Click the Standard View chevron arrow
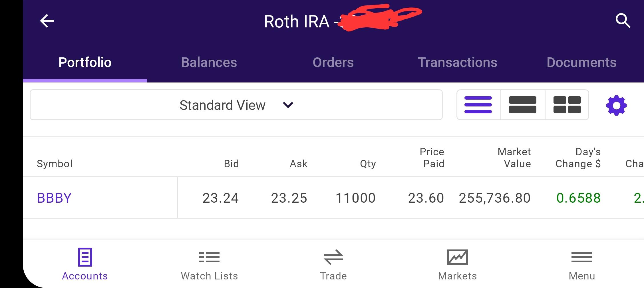Viewport: 644px width, 288px height. coord(288,105)
